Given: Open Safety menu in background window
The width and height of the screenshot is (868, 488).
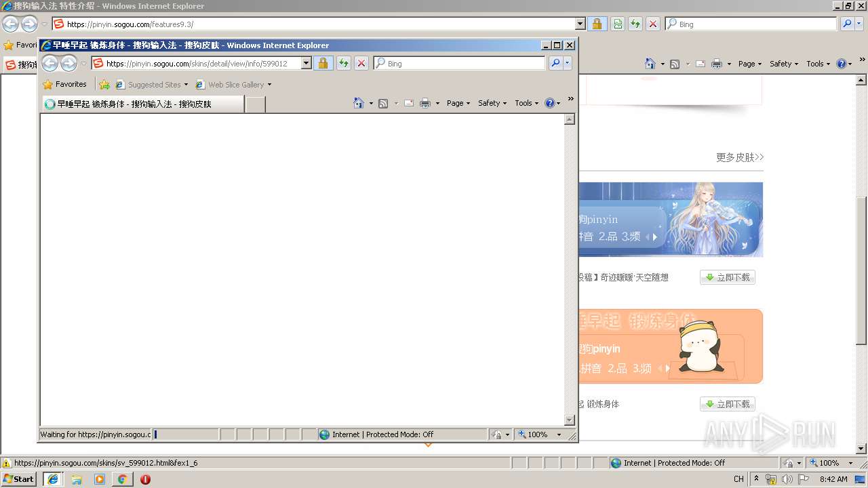Looking at the screenshot, I should [x=784, y=64].
